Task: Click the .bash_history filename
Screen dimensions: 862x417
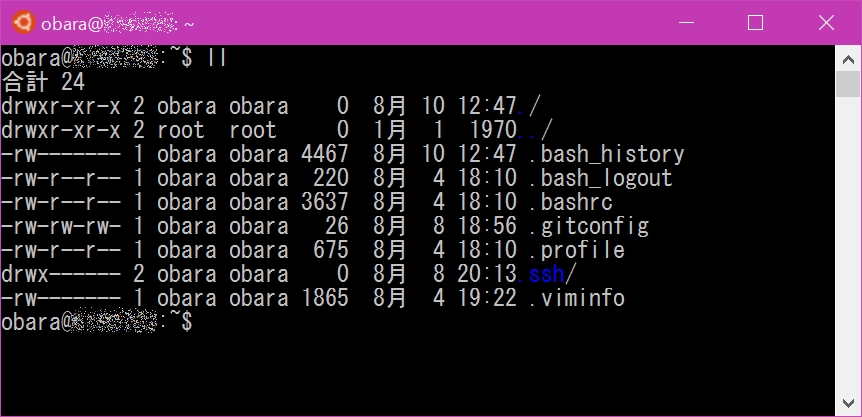Action: point(606,154)
